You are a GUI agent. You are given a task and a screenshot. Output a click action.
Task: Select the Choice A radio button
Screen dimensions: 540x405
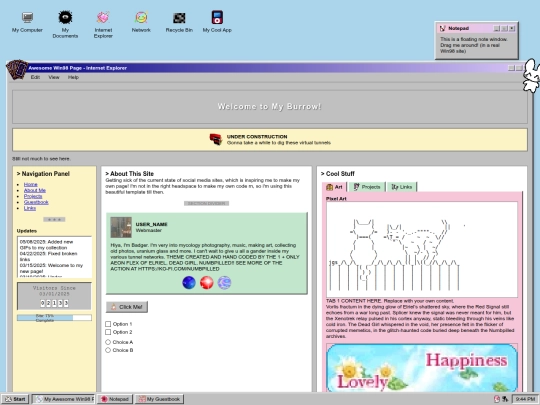[x=108, y=342]
